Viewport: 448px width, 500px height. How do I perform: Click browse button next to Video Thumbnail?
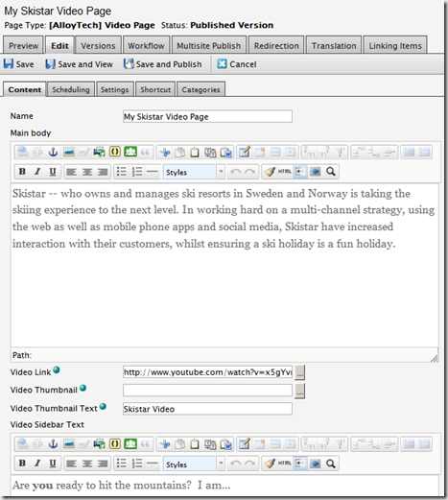click(x=299, y=391)
